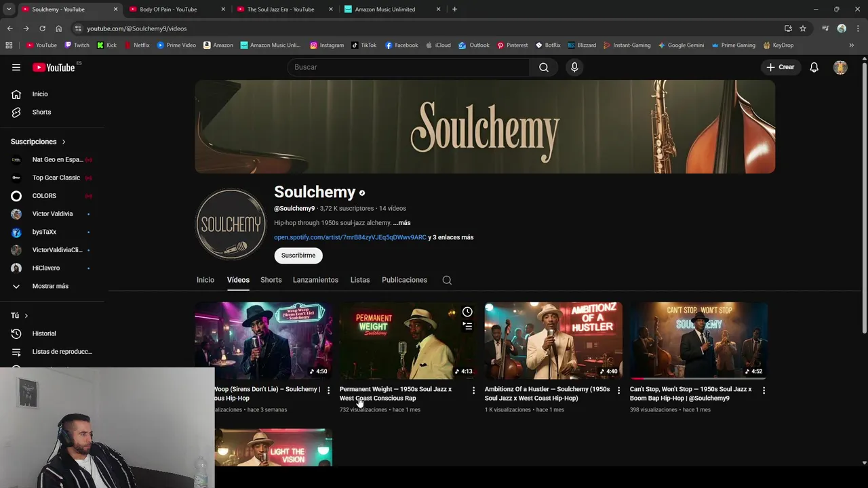
Task: Open the Netflix bookmark
Action: pos(136,45)
